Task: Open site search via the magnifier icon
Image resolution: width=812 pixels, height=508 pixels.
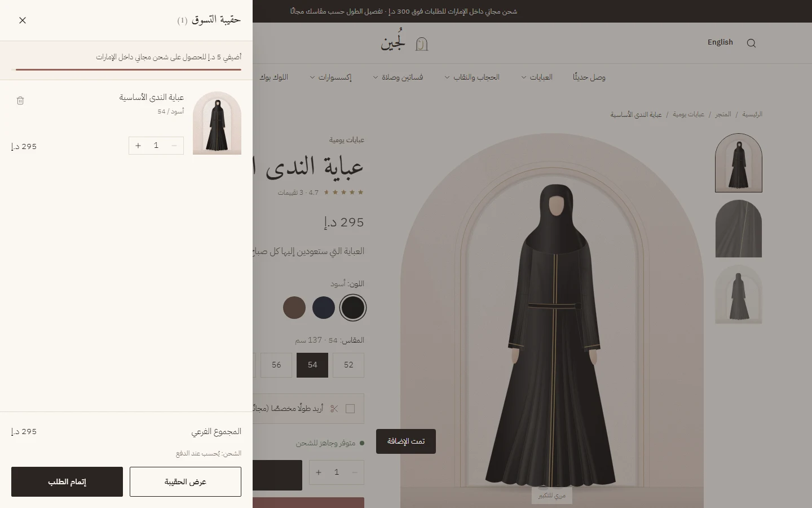Action: 751,43
